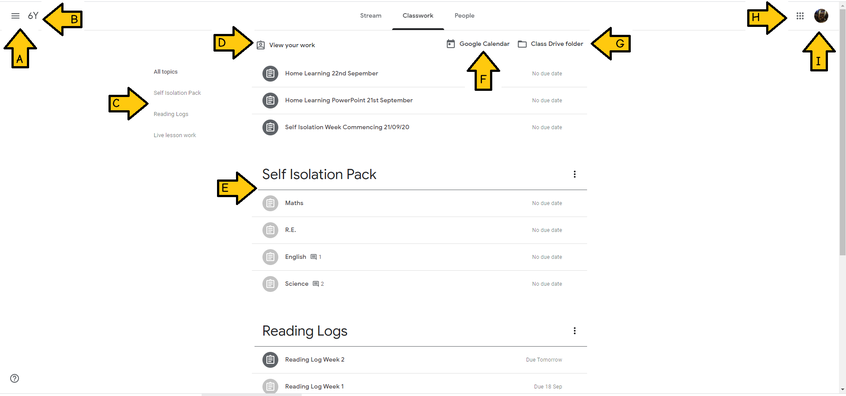Image resolution: width=846 pixels, height=396 pixels.
Task: Click the vertical page scrollbar
Action: [x=842, y=129]
